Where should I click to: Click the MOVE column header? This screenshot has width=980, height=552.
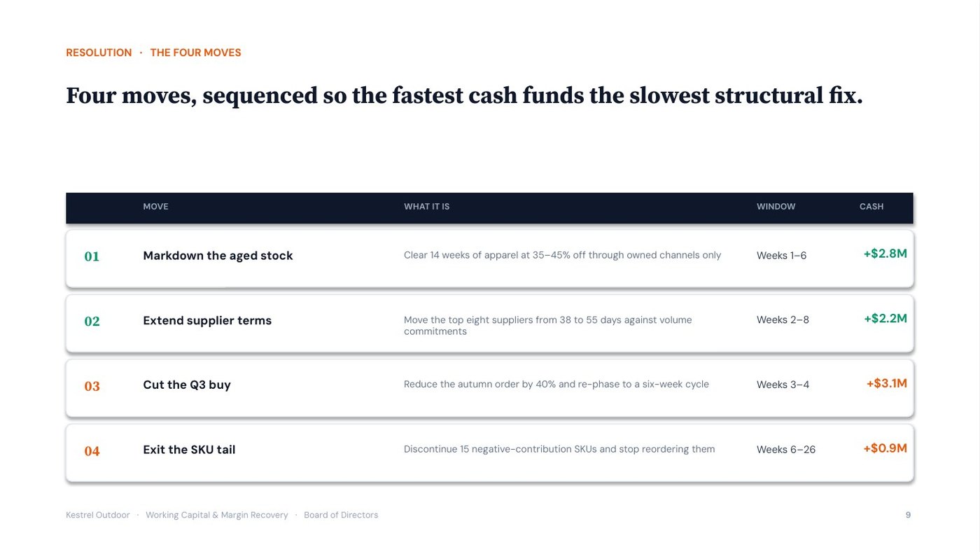[155, 207]
